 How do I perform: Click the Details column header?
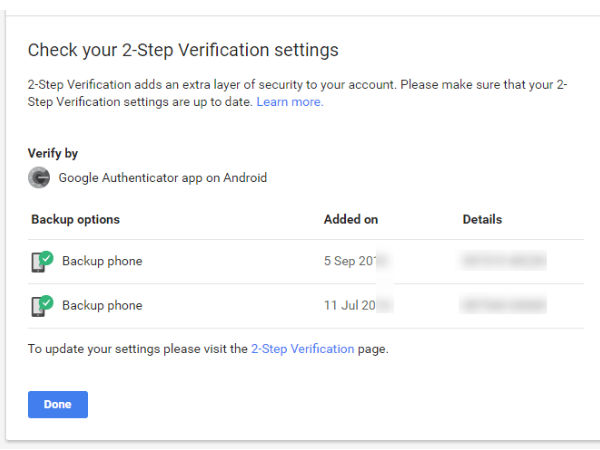(x=482, y=220)
